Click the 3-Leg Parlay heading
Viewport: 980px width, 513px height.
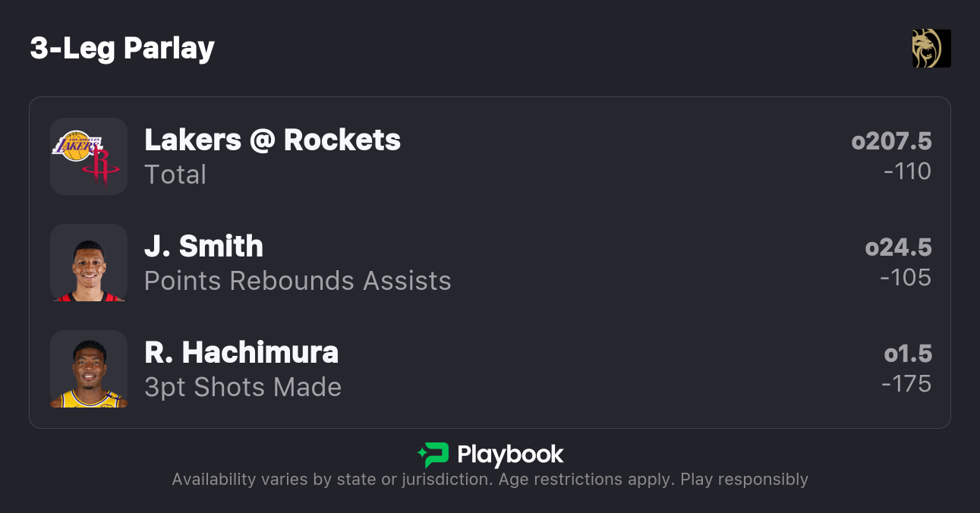point(122,49)
